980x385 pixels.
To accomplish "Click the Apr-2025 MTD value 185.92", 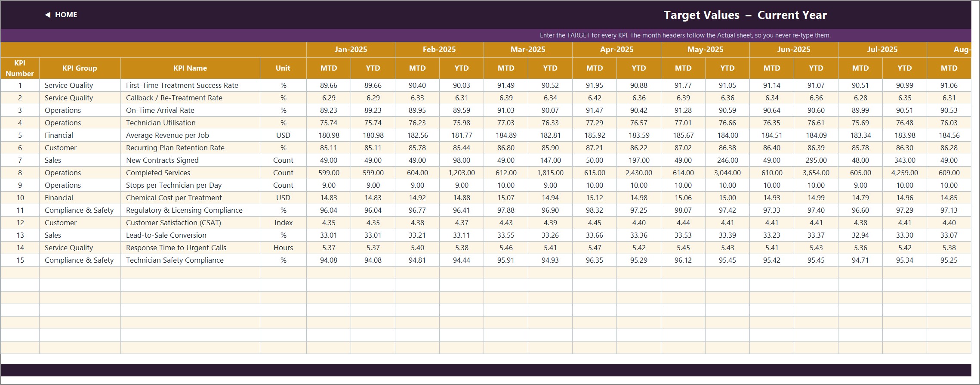I will [595, 135].
